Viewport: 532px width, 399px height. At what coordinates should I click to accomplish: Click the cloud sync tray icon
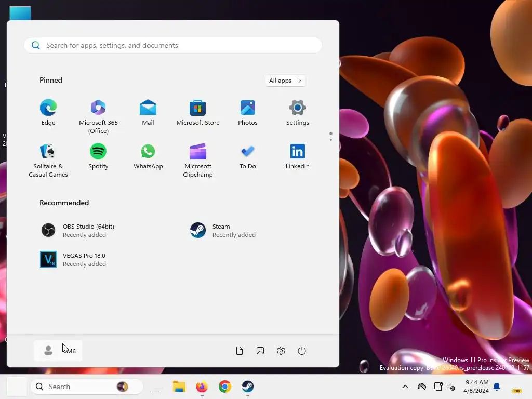click(x=422, y=387)
